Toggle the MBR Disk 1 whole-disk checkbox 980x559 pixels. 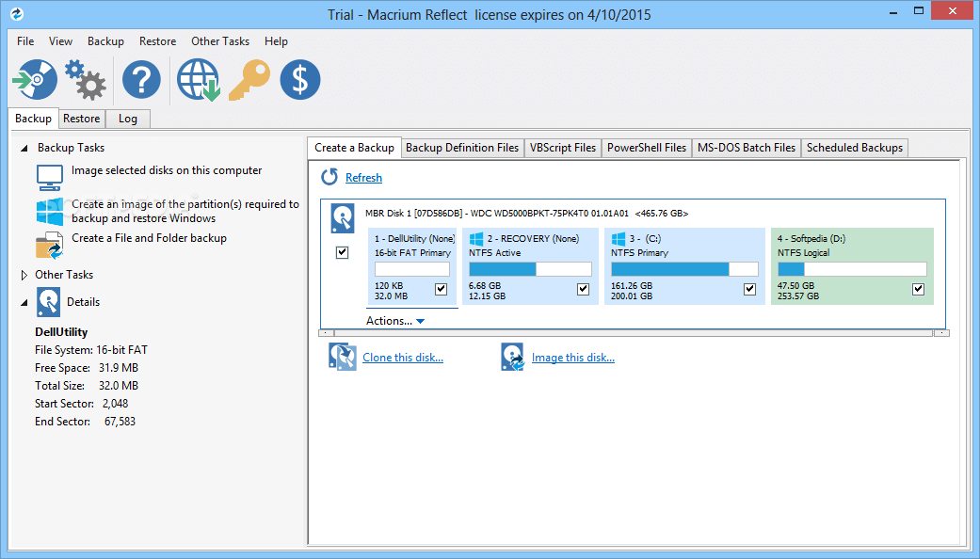tap(342, 252)
